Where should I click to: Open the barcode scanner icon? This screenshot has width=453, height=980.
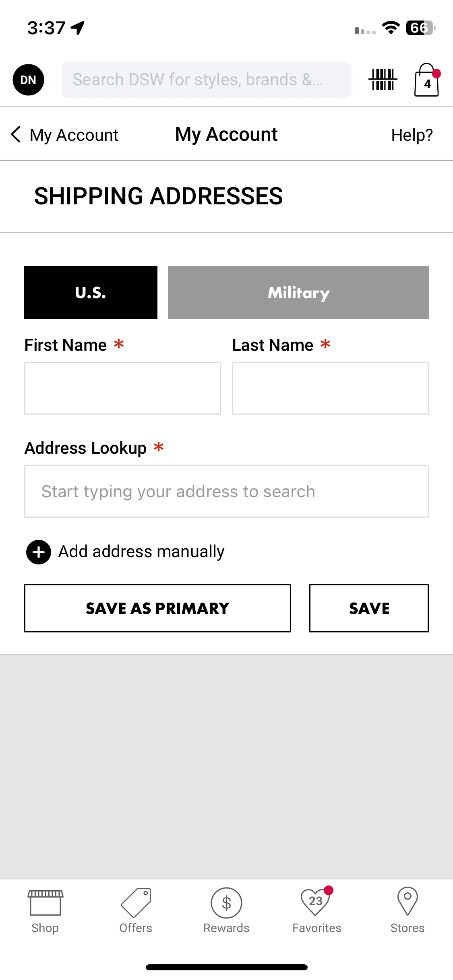point(383,80)
